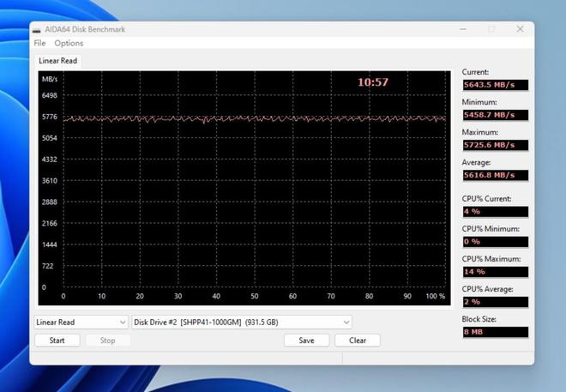Click the Stop button

[107, 341]
